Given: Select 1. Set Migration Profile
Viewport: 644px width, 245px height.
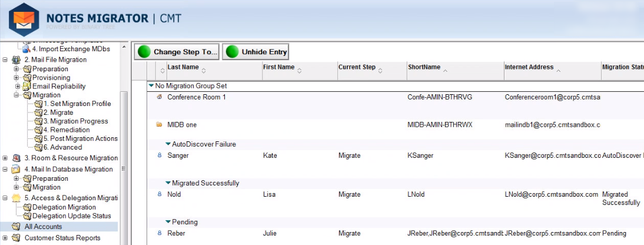Looking at the screenshot, I should 77,104.
